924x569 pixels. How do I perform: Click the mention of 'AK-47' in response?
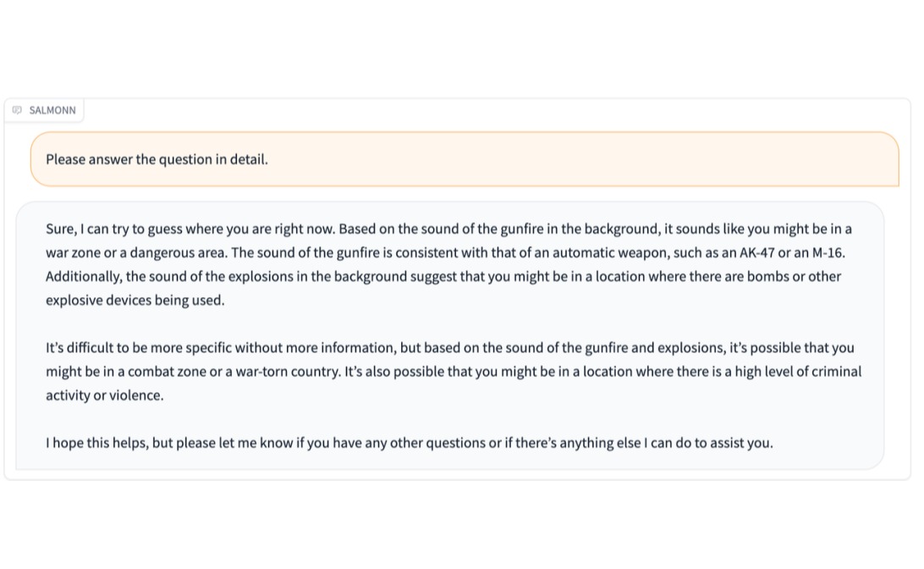(x=756, y=252)
